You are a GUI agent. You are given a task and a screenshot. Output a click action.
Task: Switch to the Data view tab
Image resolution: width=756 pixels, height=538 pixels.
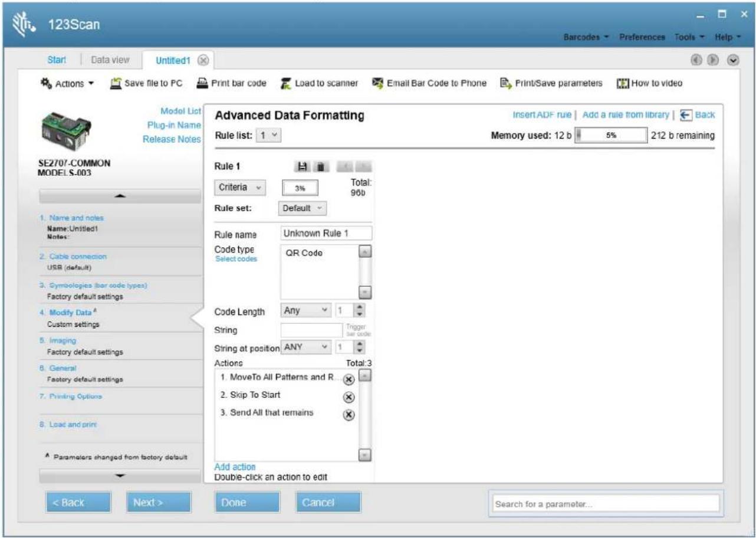click(x=110, y=60)
